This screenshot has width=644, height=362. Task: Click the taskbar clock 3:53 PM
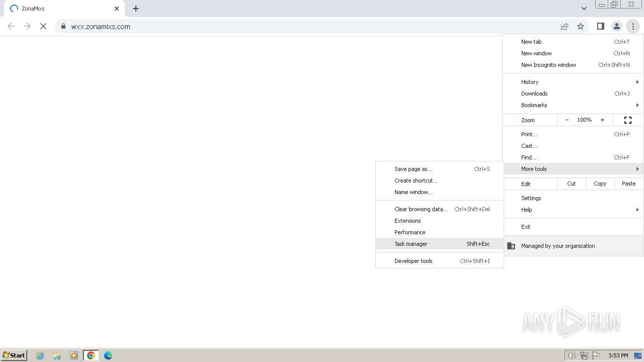618,355
